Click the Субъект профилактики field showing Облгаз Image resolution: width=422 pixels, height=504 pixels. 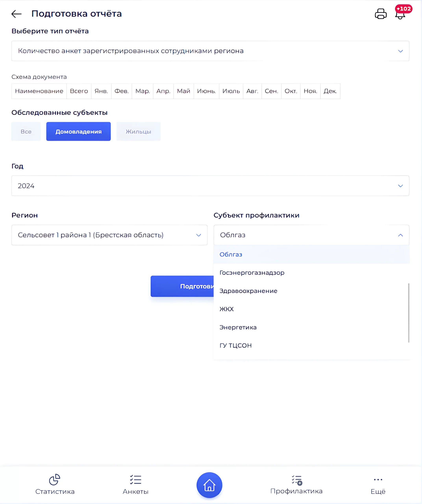click(x=311, y=235)
